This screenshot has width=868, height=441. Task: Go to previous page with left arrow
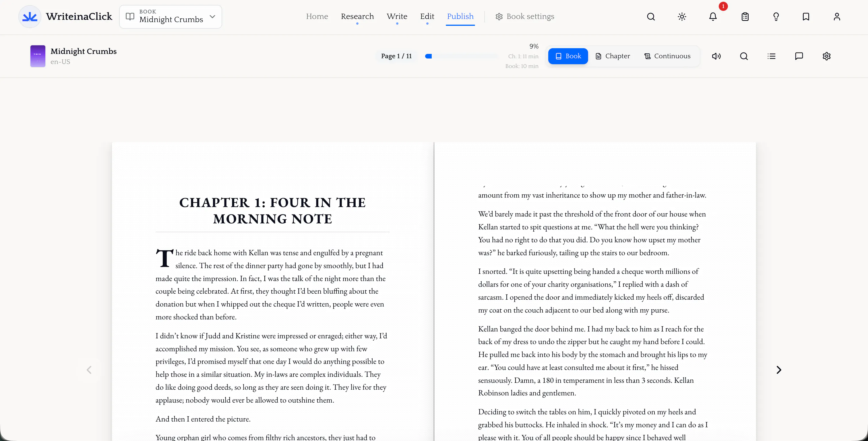click(89, 370)
